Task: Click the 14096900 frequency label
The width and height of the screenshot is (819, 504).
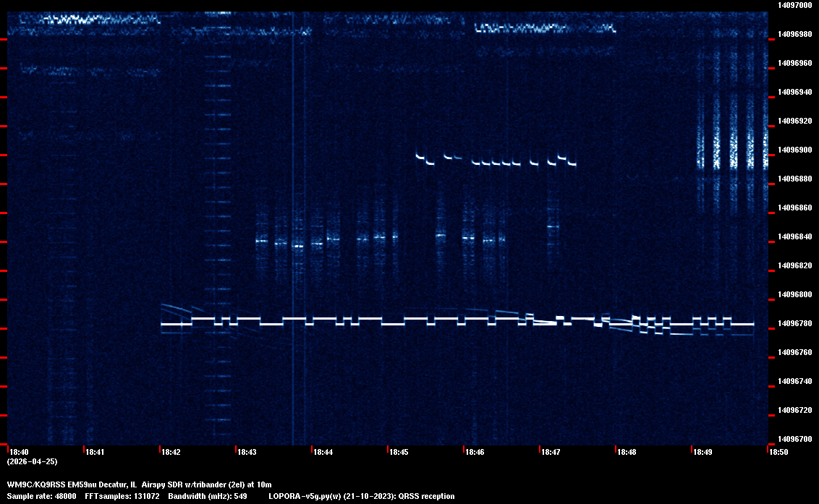Action: pyautogui.click(x=795, y=150)
